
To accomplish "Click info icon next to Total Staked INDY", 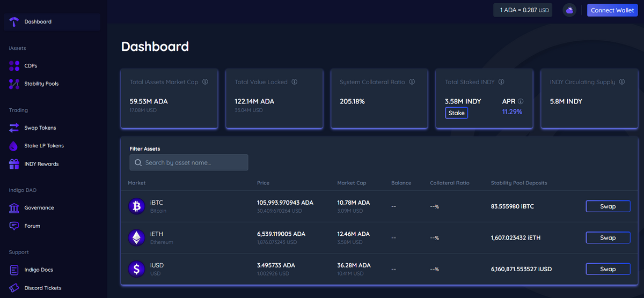I will click(501, 82).
